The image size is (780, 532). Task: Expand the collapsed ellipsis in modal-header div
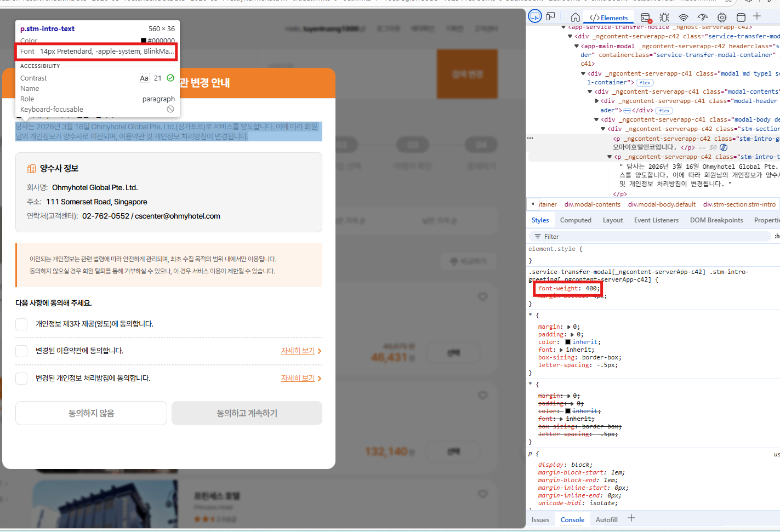pos(627,111)
